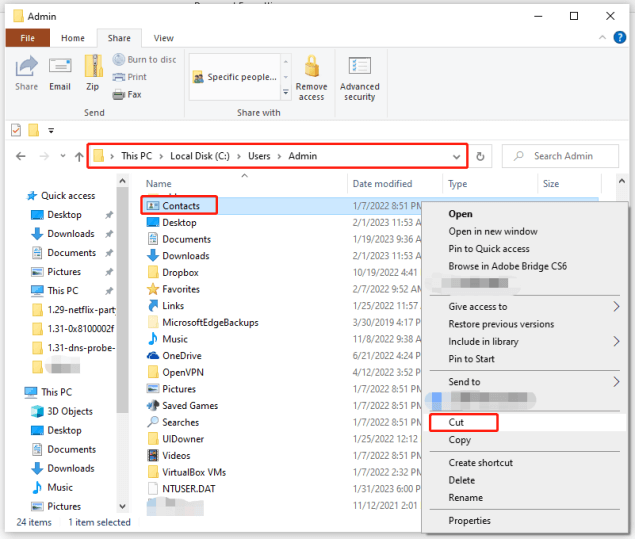
Task: Sort files by the Date modified column
Action: [x=382, y=184]
